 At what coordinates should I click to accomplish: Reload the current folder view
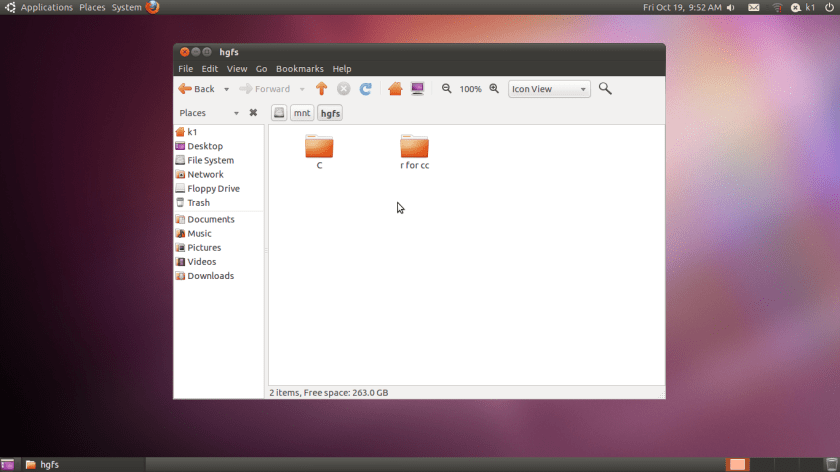(x=366, y=89)
